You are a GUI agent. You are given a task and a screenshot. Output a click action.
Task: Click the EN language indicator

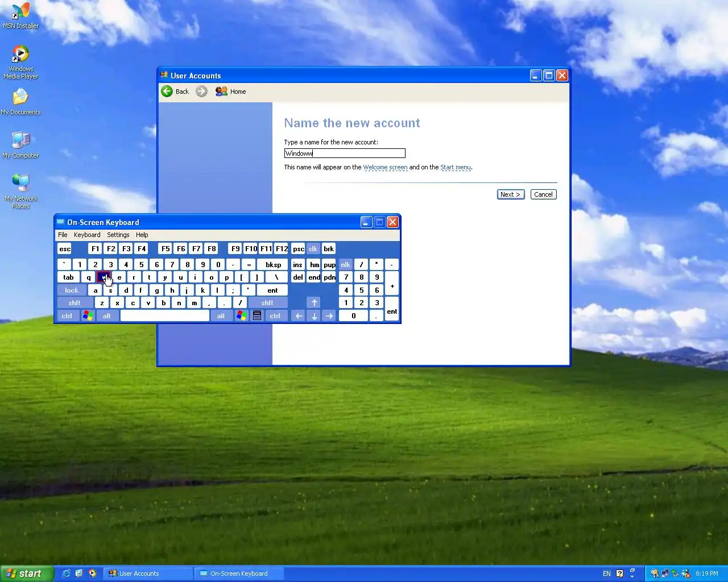pos(606,573)
